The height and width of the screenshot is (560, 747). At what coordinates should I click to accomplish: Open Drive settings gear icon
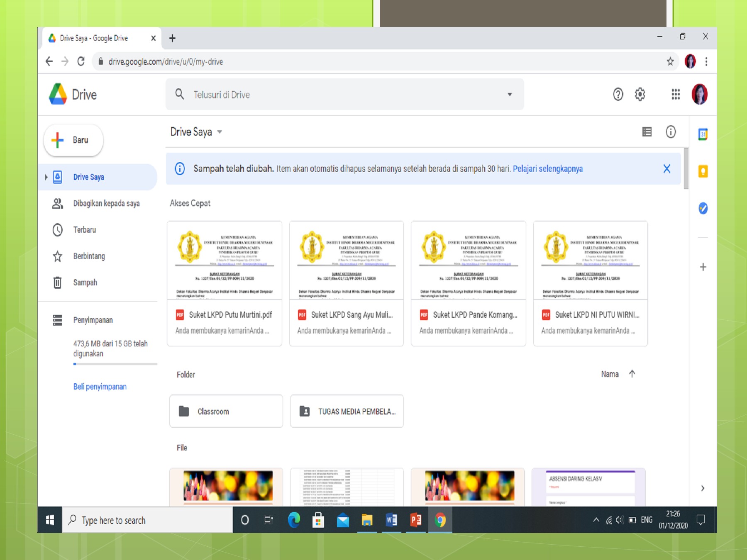coord(640,95)
